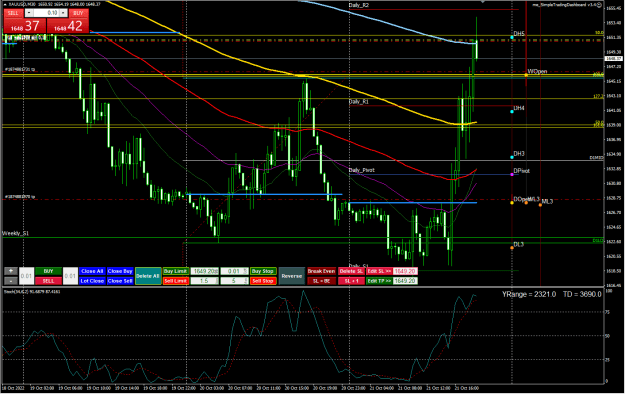
Task: Decrease lot volume with left arrow beside 0.10
Action: pos(29,13)
